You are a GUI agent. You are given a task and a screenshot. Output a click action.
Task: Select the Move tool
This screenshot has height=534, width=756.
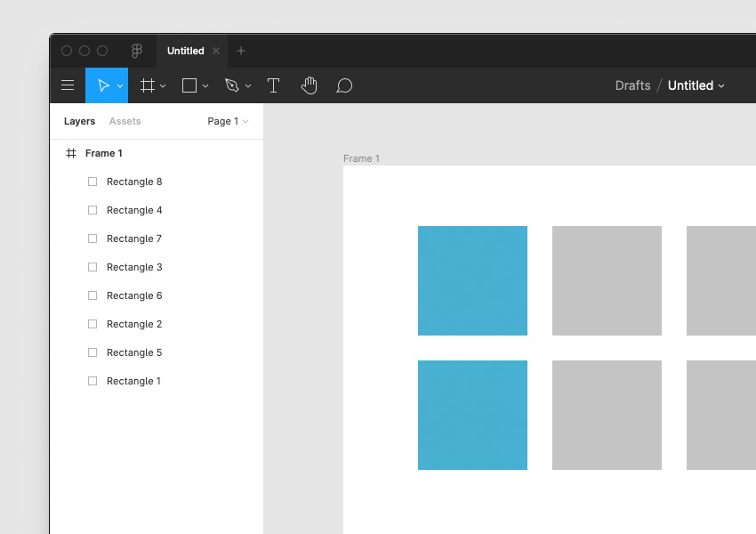point(102,85)
